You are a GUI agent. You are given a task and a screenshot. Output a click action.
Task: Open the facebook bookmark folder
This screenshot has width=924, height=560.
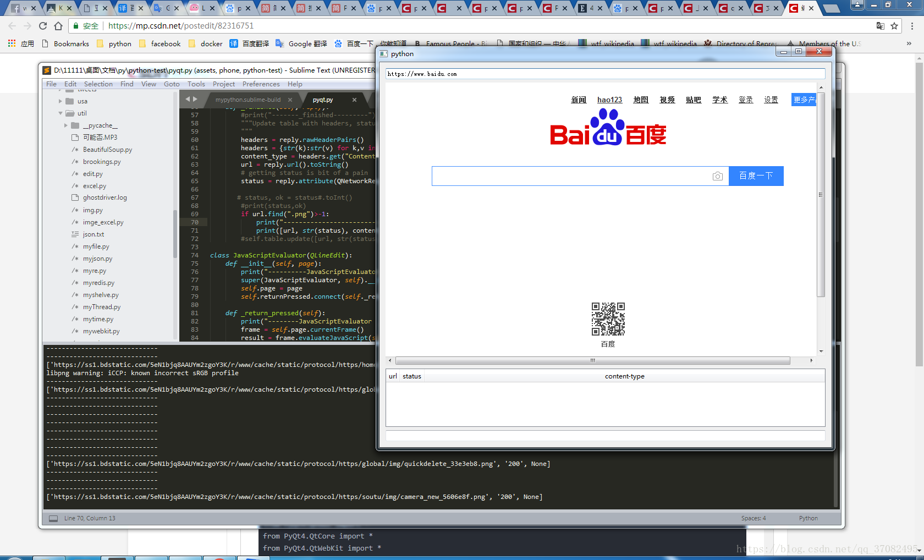coord(160,43)
